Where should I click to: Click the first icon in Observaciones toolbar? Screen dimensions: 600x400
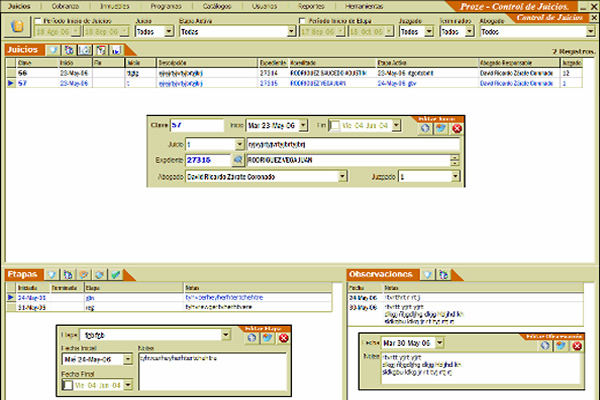coord(426,274)
